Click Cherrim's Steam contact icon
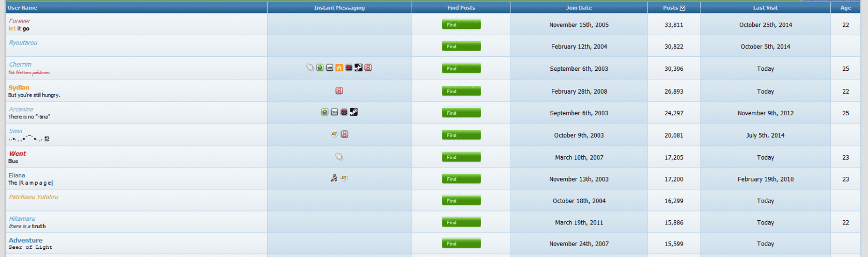Image resolution: width=868 pixels, height=257 pixels. [359, 68]
